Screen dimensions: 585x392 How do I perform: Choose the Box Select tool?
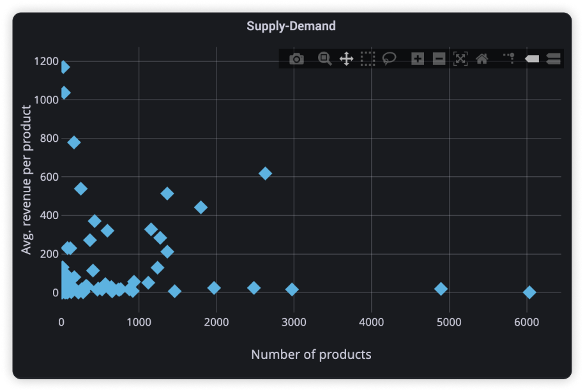tap(367, 59)
